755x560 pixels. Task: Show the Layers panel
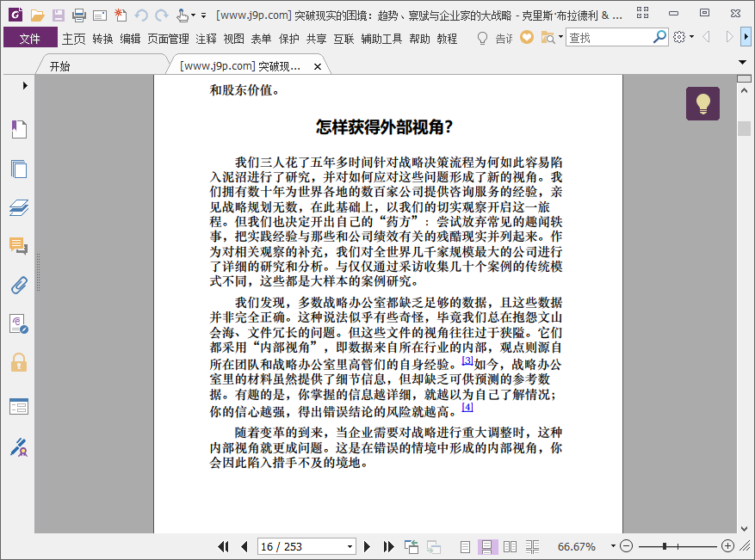[19, 207]
